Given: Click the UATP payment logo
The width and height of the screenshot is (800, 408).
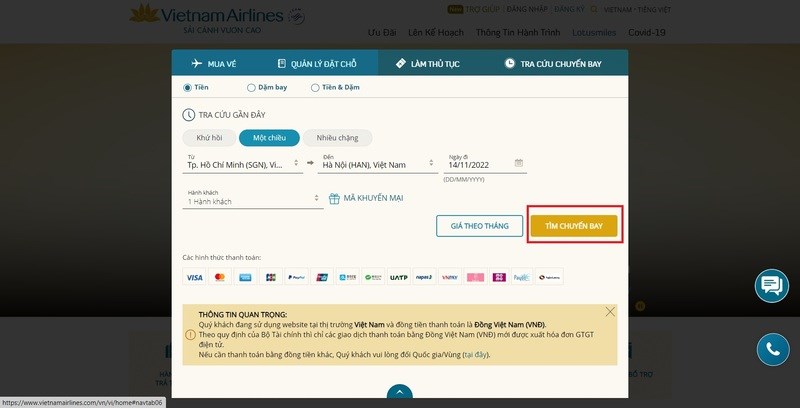Looking at the screenshot, I should (x=398, y=277).
